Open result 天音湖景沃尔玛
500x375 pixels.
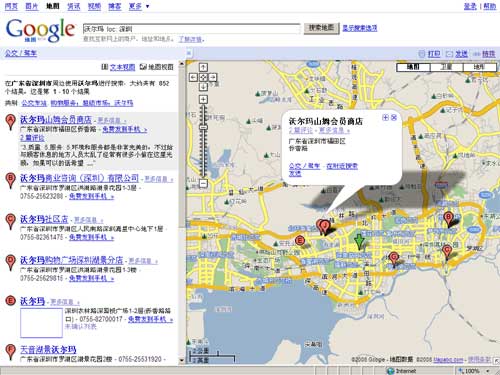pyautogui.click(x=48, y=350)
